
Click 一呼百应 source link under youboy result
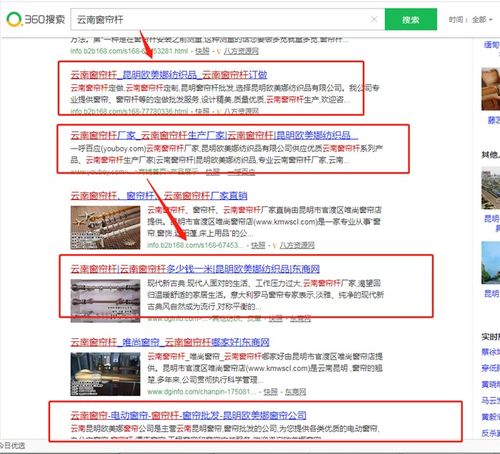(241, 172)
